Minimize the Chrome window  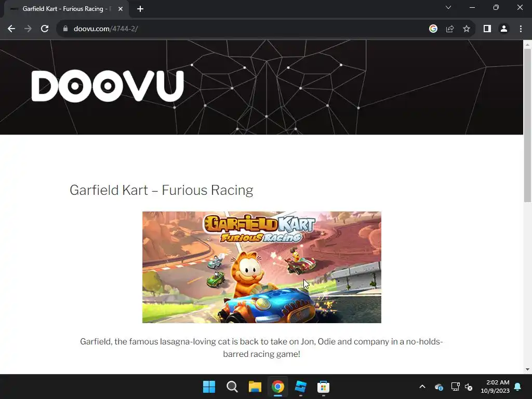point(472,7)
